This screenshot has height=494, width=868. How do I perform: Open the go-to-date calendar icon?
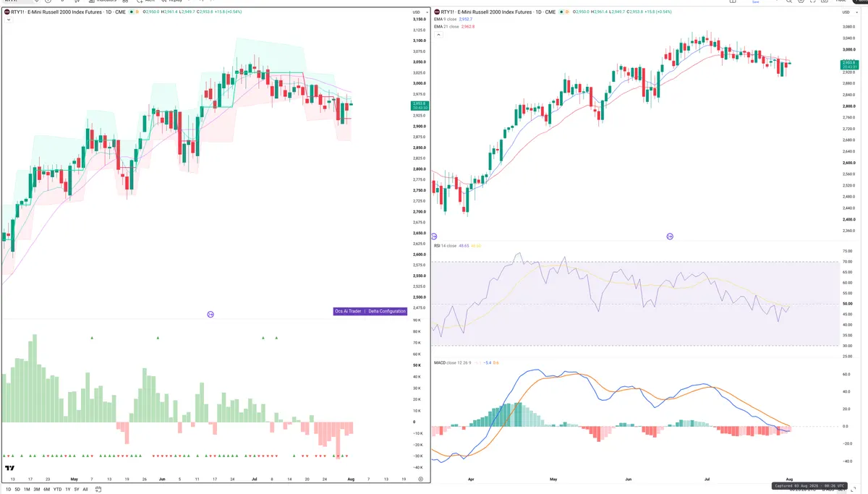click(98, 489)
